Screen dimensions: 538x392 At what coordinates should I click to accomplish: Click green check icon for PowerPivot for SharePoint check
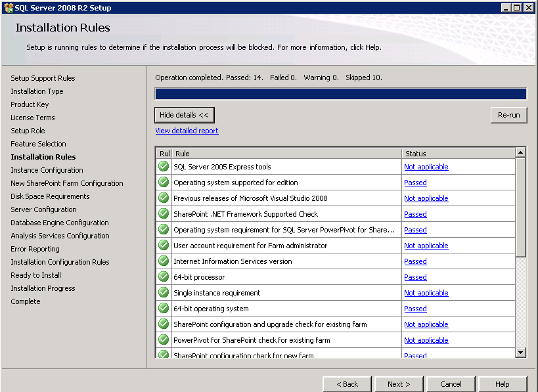pyautogui.click(x=164, y=340)
